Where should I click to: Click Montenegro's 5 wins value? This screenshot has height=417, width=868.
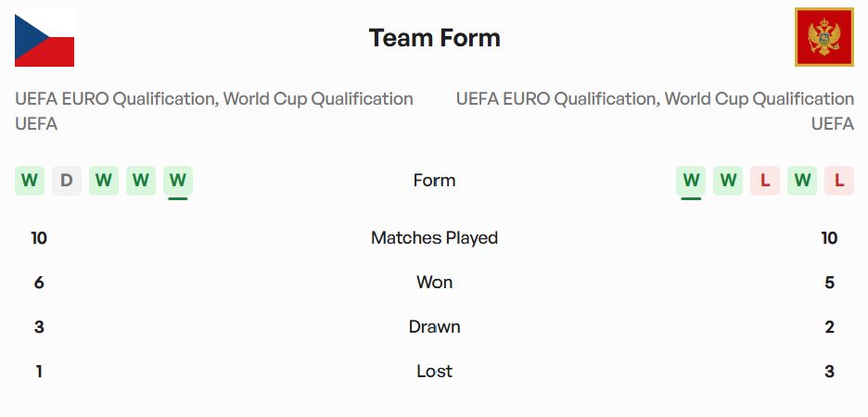(x=829, y=282)
